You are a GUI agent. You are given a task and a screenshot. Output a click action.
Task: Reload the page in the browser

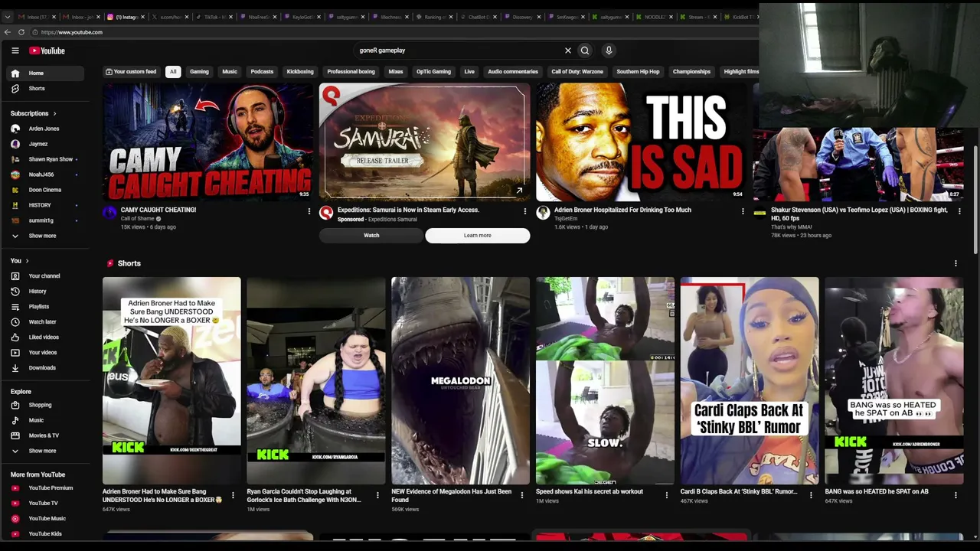tap(21, 32)
